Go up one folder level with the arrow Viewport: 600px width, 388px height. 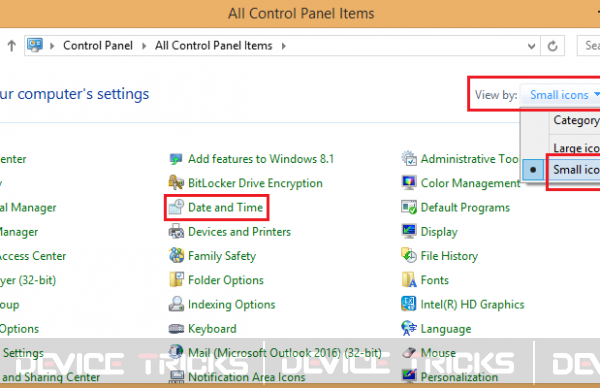[x=11, y=46]
